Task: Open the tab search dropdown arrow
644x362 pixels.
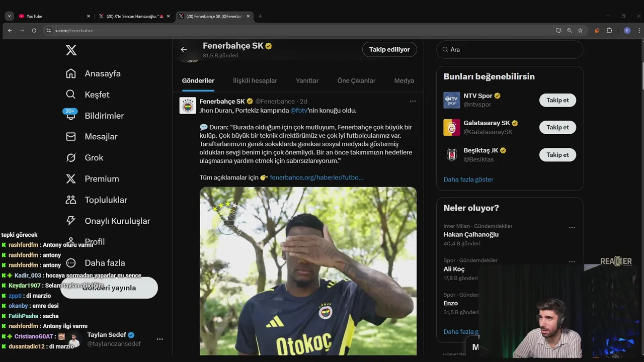Action: (9, 16)
